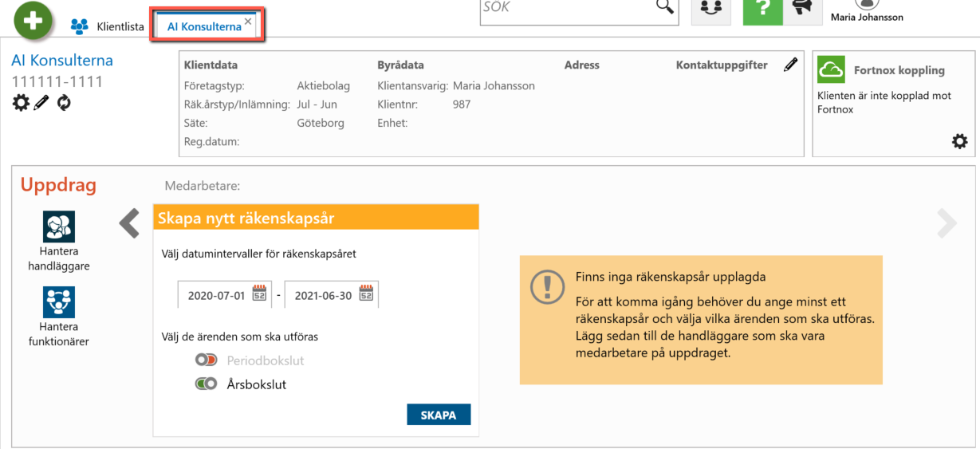Click the megaphone announcements icon
This screenshot has height=449, width=980.
pyautogui.click(x=801, y=8)
